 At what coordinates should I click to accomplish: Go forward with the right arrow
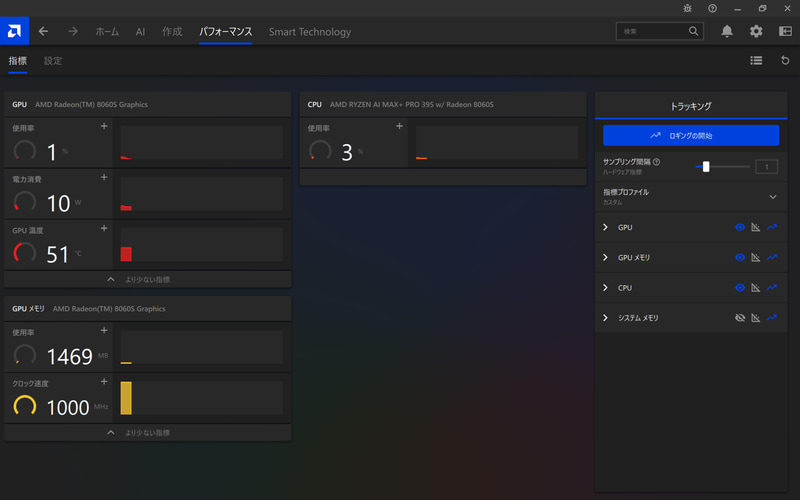tap(73, 32)
